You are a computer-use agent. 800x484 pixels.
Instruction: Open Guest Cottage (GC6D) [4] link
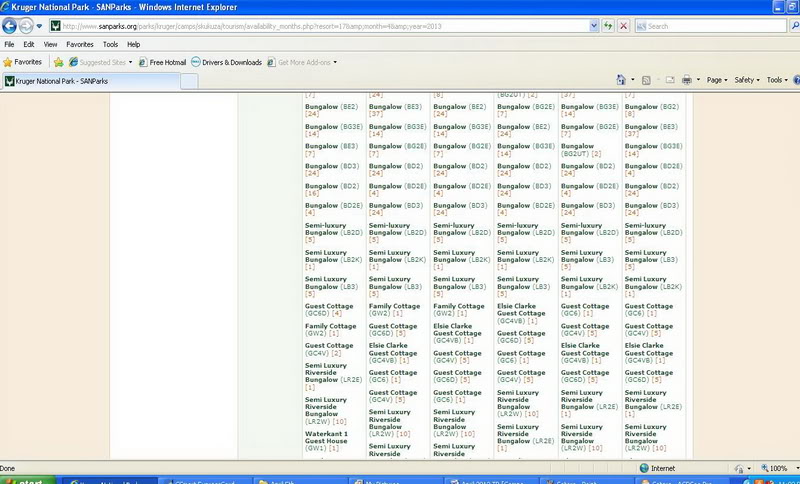coord(329,310)
